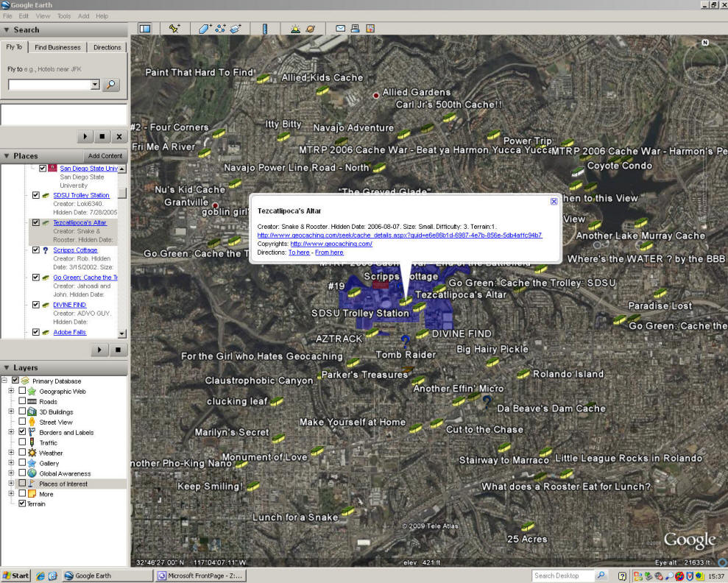Add a new placemark with the pushpin icon
The image size is (728, 583).
[x=174, y=29]
